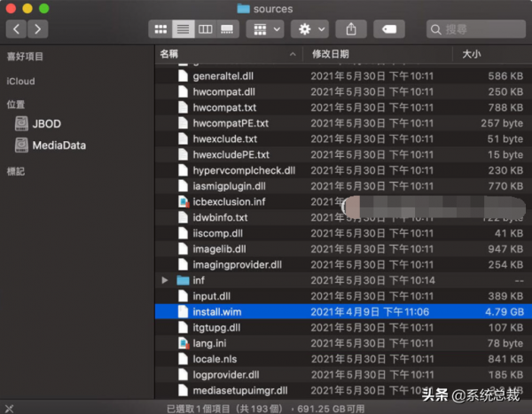Click the 標記 sidebar heading

click(16, 171)
